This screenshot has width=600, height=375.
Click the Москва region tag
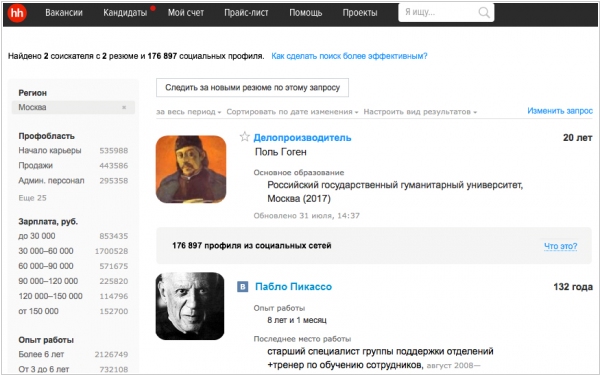(x=73, y=108)
